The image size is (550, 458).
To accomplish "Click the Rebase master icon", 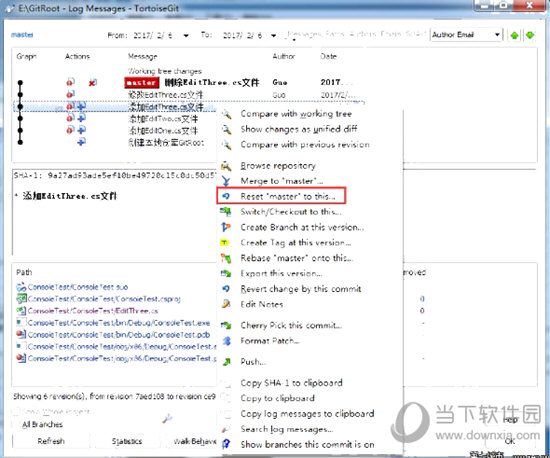I will [226, 258].
